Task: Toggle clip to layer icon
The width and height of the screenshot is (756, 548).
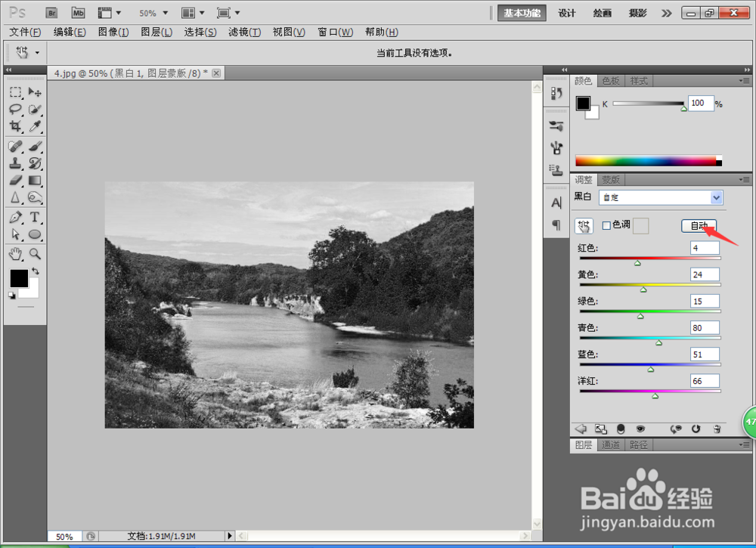Action: coord(621,429)
